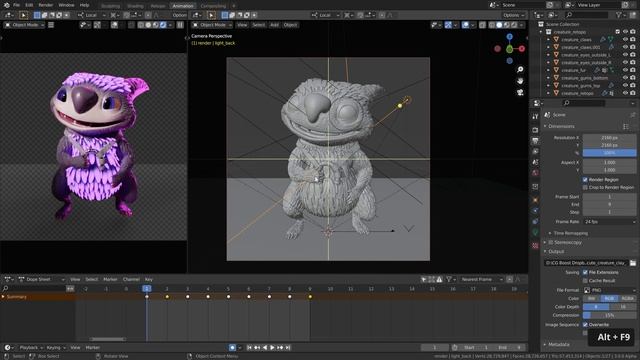Toggle the Overwrite checkbox

point(585,325)
